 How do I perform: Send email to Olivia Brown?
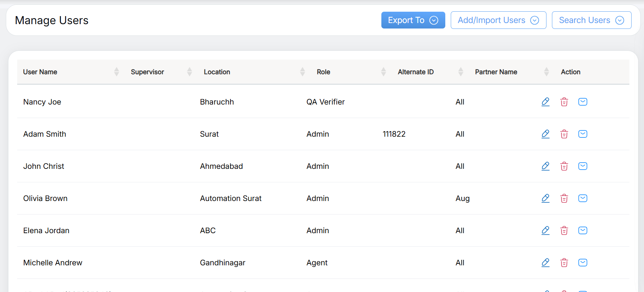point(583,198)
